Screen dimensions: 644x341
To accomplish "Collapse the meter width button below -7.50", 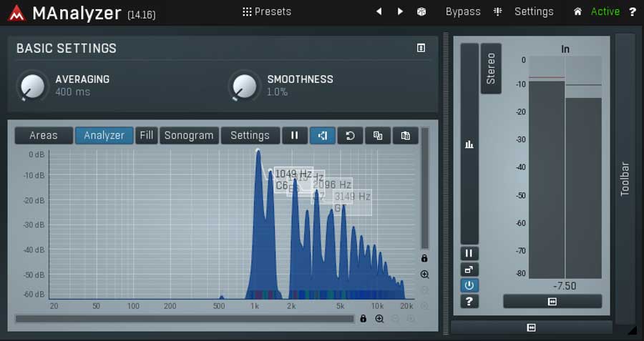I will click(x=552, y=302).
